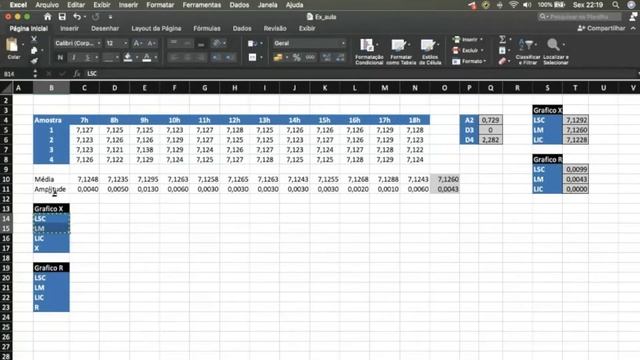
Task: Open the Janela menu in menu bar
Action: pos(268,5)
